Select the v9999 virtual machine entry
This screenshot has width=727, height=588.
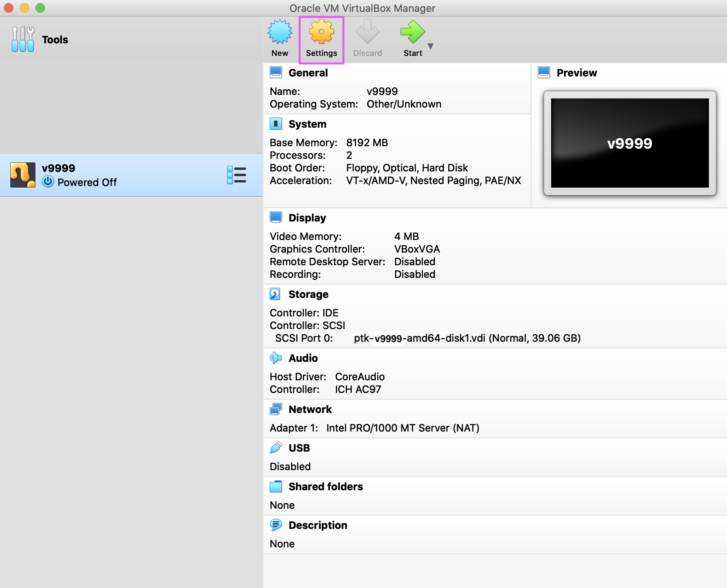(118, 175)
